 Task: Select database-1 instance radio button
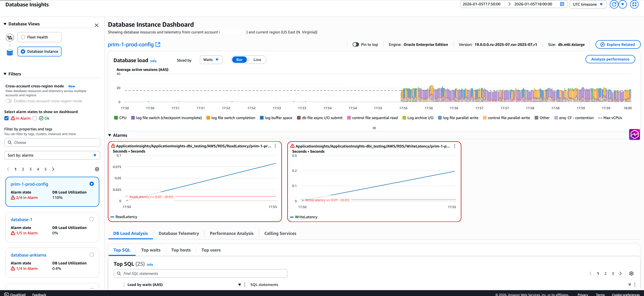click(92, 219)
